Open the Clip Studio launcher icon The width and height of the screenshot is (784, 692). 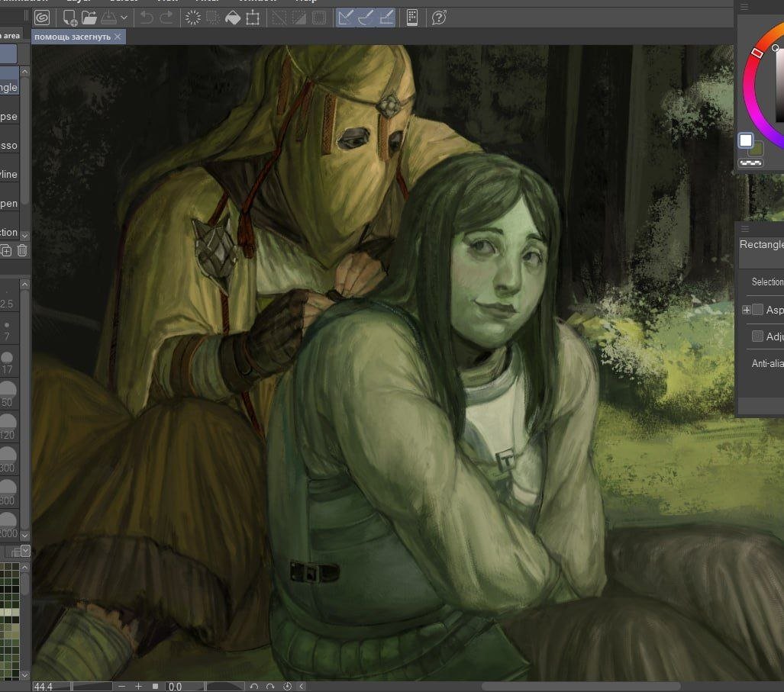[43, 18]
